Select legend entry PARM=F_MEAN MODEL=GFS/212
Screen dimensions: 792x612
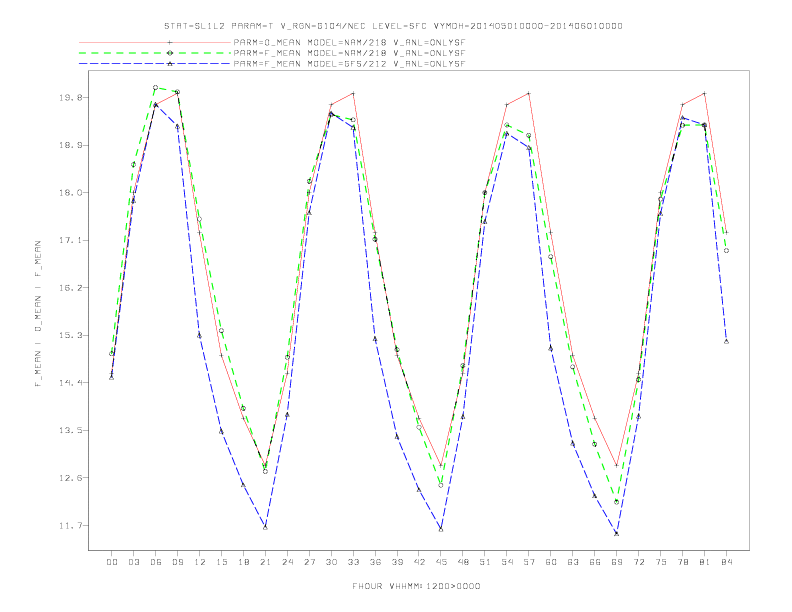click(x=349, y=64)
